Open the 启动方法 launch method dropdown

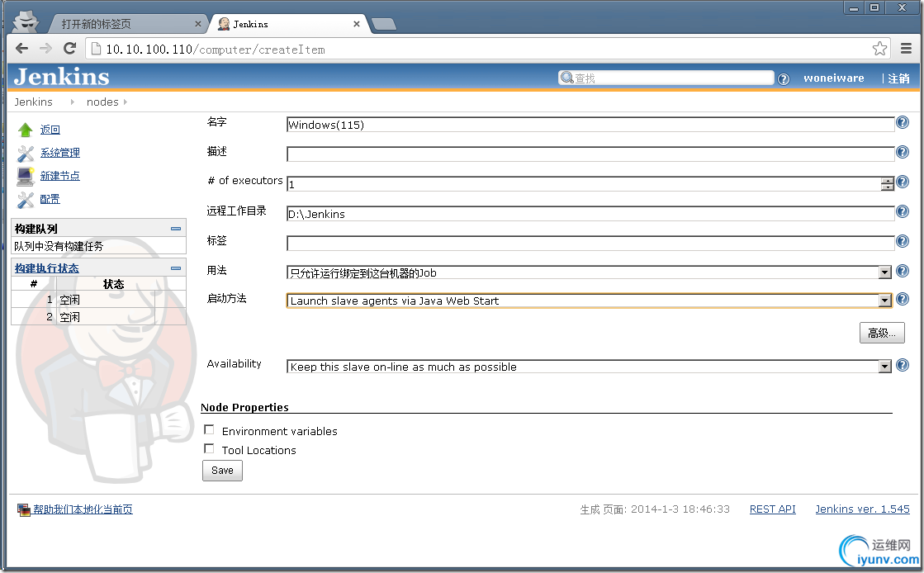(589, 301)
